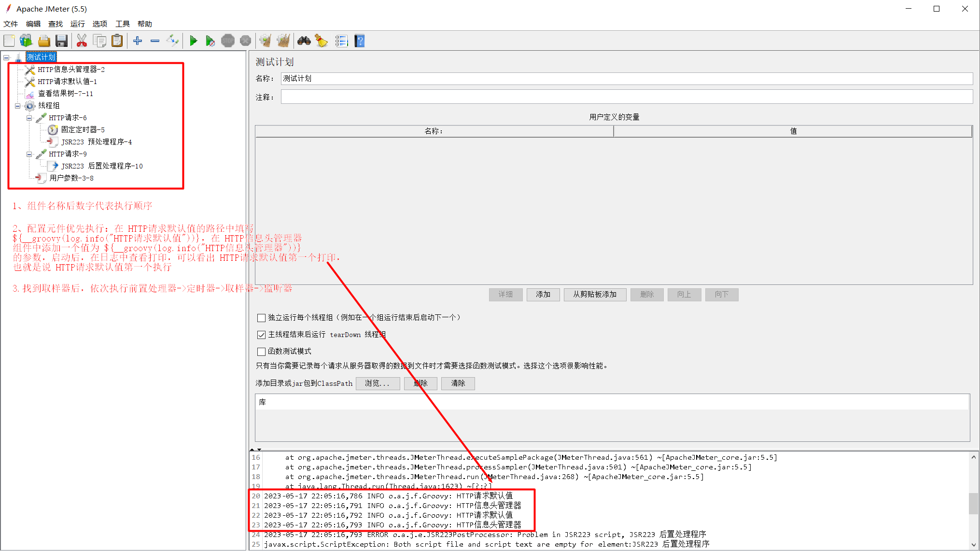This screenshot has width=980, height=551.
Task: Select 用户参数-3-8 tree node
Action: [x=71, y=178]
